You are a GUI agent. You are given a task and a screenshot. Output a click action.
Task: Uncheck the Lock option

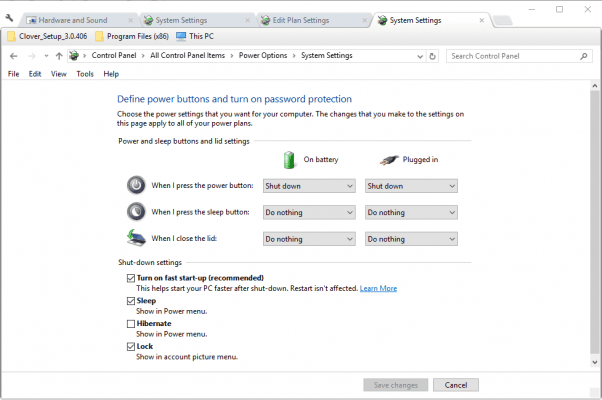[131, 347]
